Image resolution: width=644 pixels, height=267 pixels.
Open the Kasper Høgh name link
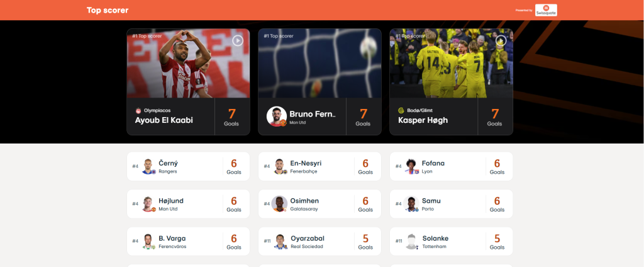[x=423, y=120]
